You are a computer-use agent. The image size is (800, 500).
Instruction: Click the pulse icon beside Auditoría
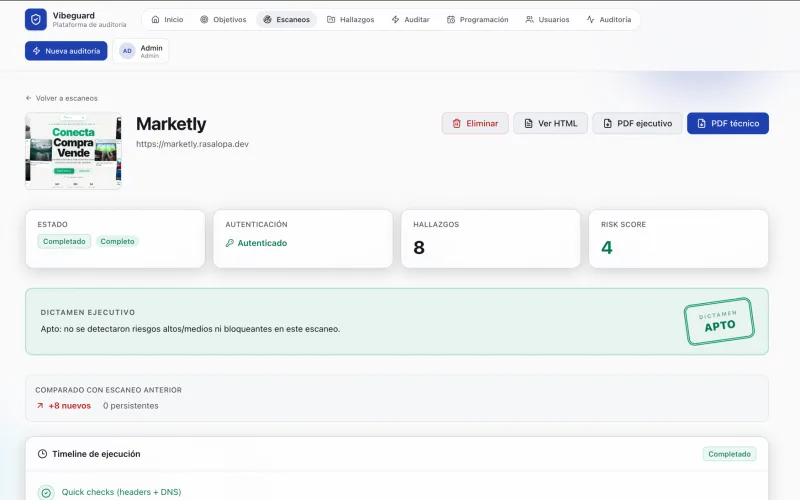(590, 19)
